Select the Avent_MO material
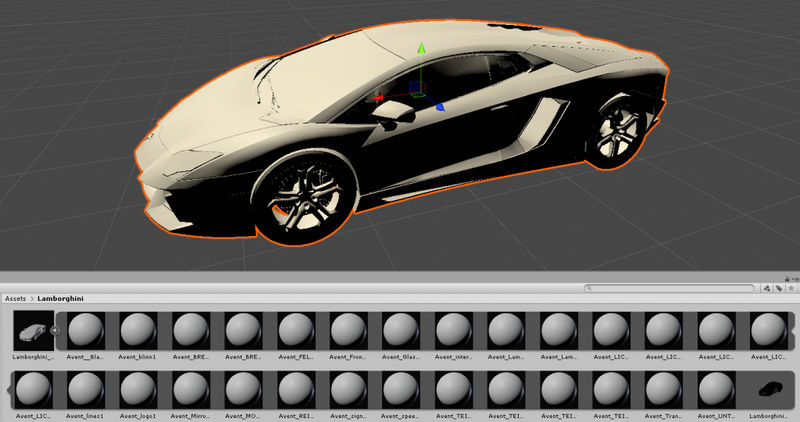800x422 pixels. (243, 390)
